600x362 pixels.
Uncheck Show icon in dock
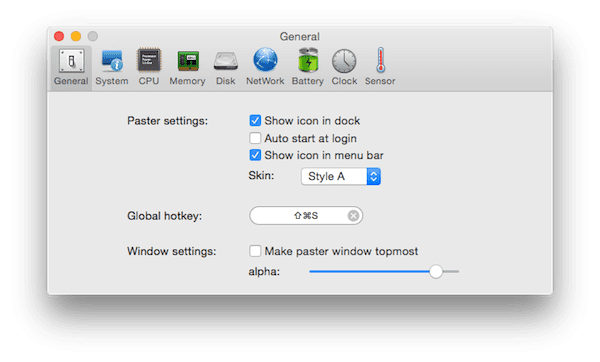255,121
